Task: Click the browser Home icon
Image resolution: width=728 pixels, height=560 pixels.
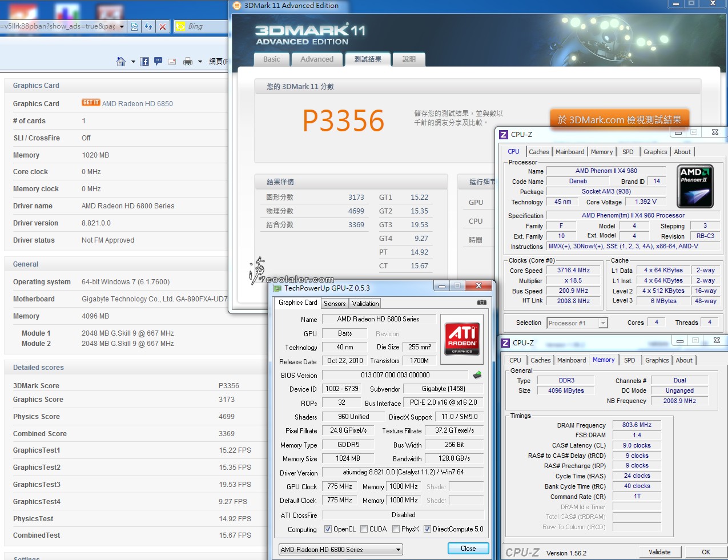Action: pyautogui.click(x=121, y=61)
